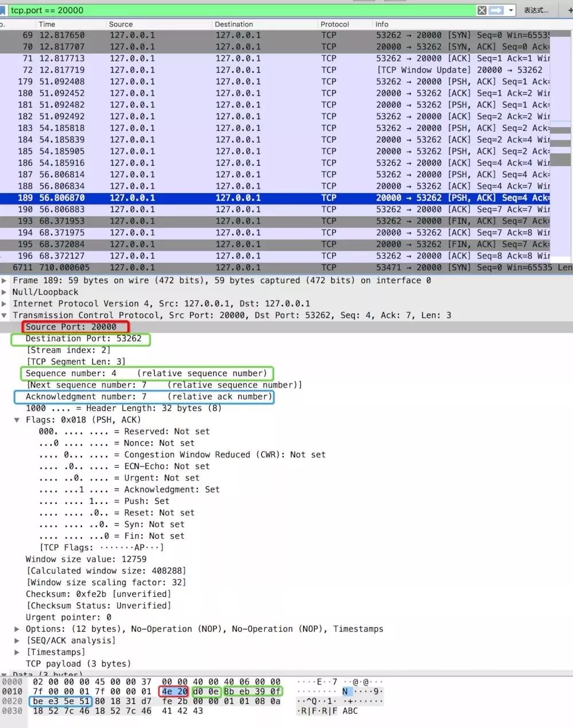Image resolution: width=573 pixels, height=728 pixels.
Task: Click hex bytes d0 0e in the hex dump
Action: click(206, 691)
